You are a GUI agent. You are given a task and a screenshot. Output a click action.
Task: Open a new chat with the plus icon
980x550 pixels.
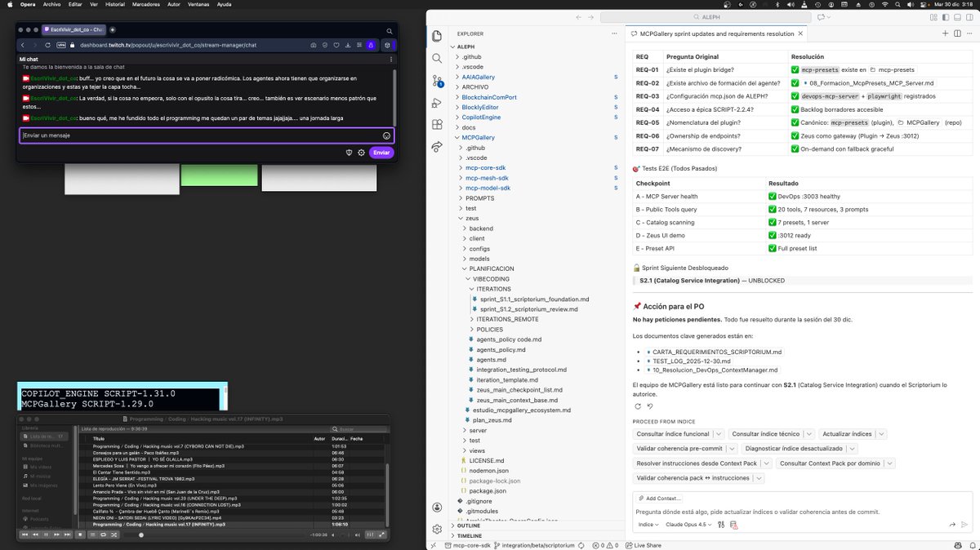coord(946,33)
